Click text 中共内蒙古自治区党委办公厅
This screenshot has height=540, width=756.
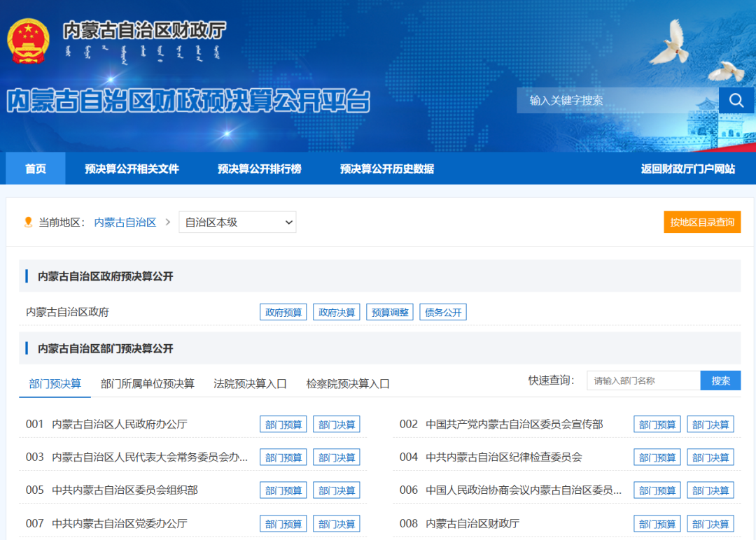(x=120, y=524)
